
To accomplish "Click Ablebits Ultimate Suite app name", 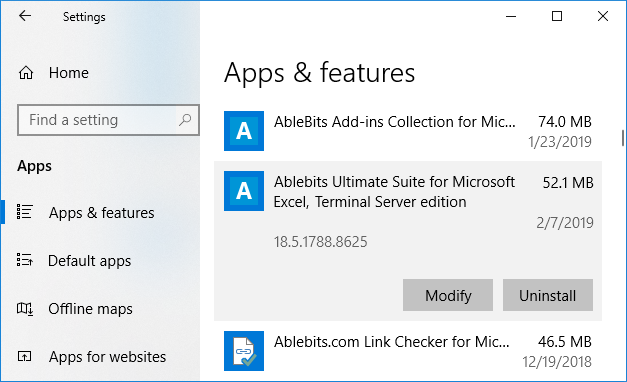I will pyautogui.click(x=394, y=192).
